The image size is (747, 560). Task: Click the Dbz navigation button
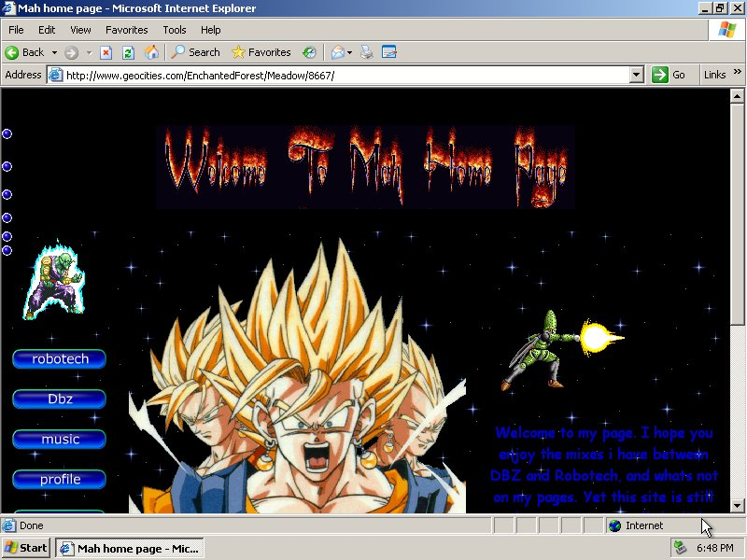58,399
